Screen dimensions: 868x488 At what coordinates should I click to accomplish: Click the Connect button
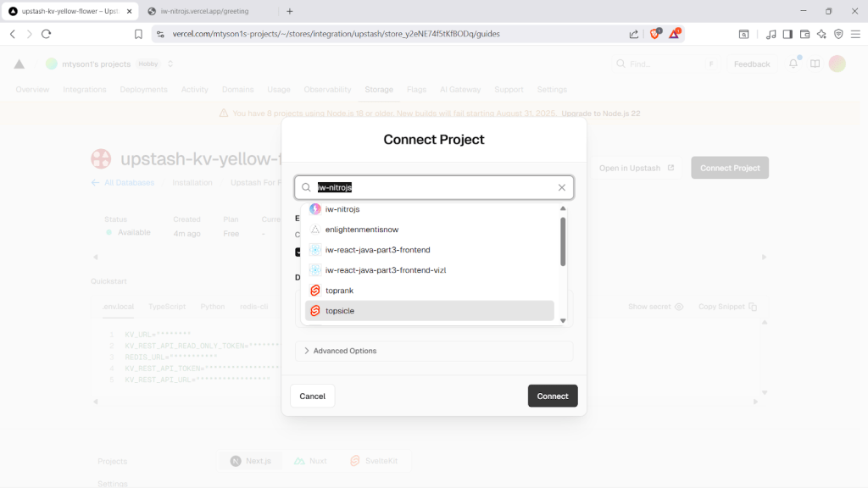[x=553, y=396]
